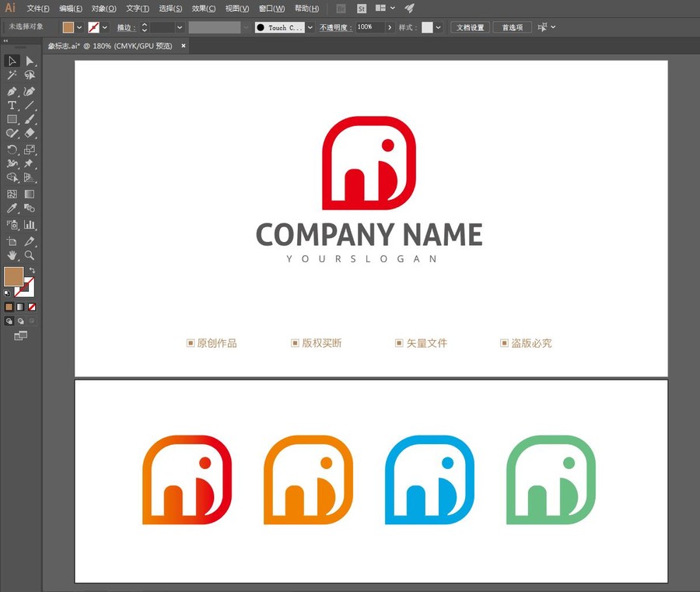Choose the Magic Wand tool
This screenshot has height=592, width=700.
pyautogui.click(x=12, y=75)
